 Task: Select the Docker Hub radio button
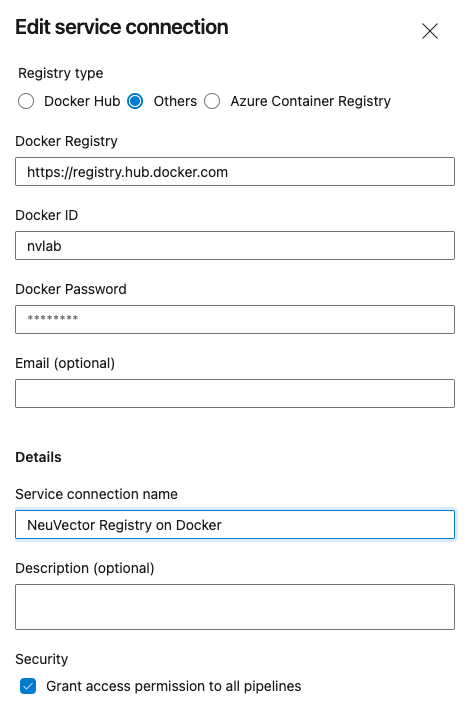coord(26,101)
